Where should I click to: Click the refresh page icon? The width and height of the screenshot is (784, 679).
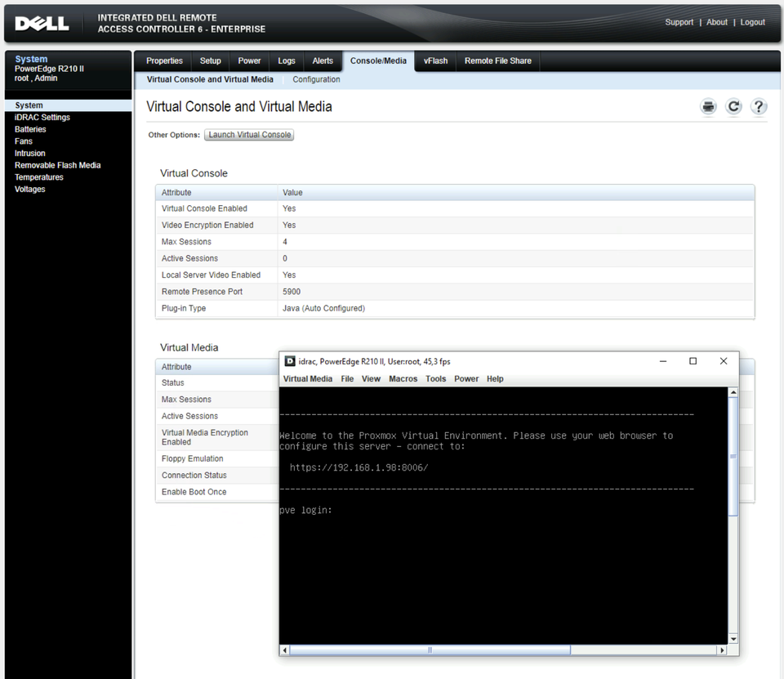(733, 107)
